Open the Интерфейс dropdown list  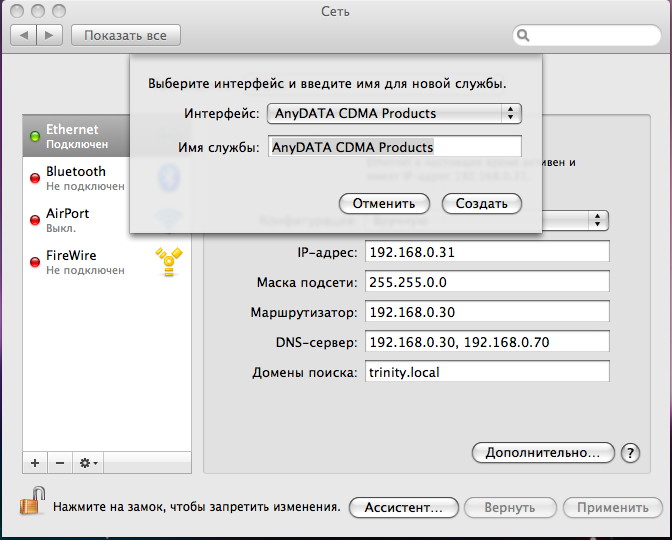(x=395, y=113)
